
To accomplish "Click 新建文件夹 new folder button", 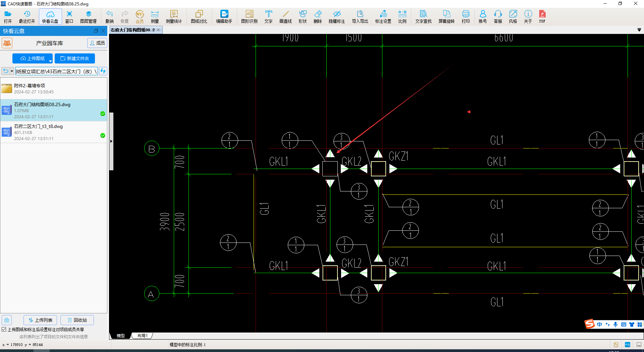I will [75, 58].
